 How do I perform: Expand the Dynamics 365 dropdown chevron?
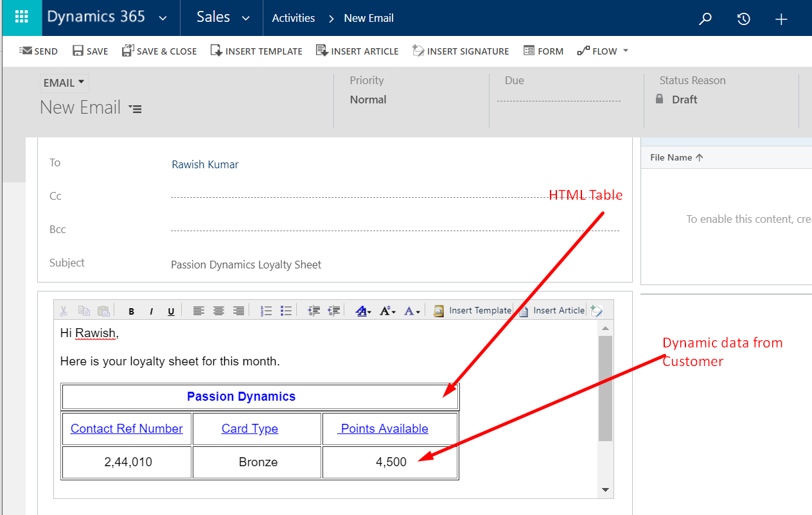[163, 19]
